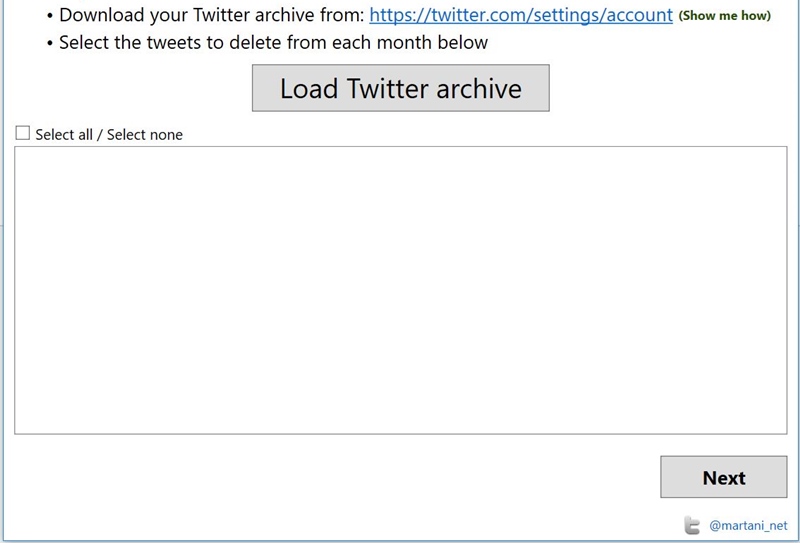The image size is (800, 543).
Task: Browse for an archive with Load Twitter archive
Action: (x=400, y=88)
